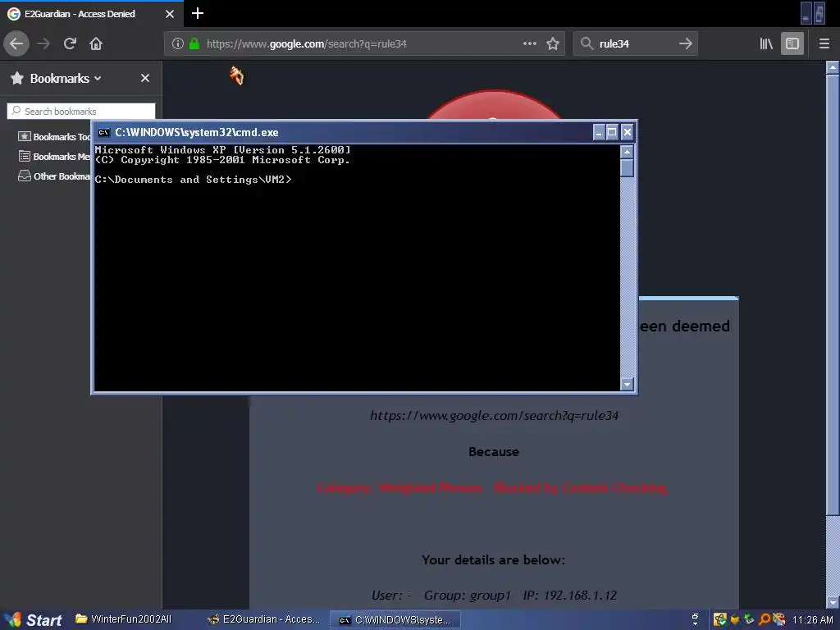Click the command prompt line in cmd
840x630 pixels.
pos(194,180)
